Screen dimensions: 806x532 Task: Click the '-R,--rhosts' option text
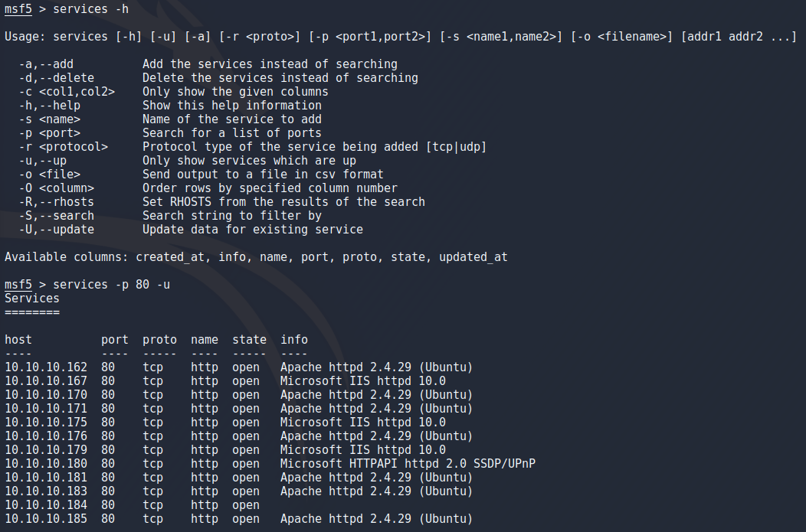(x=57, y=202)
